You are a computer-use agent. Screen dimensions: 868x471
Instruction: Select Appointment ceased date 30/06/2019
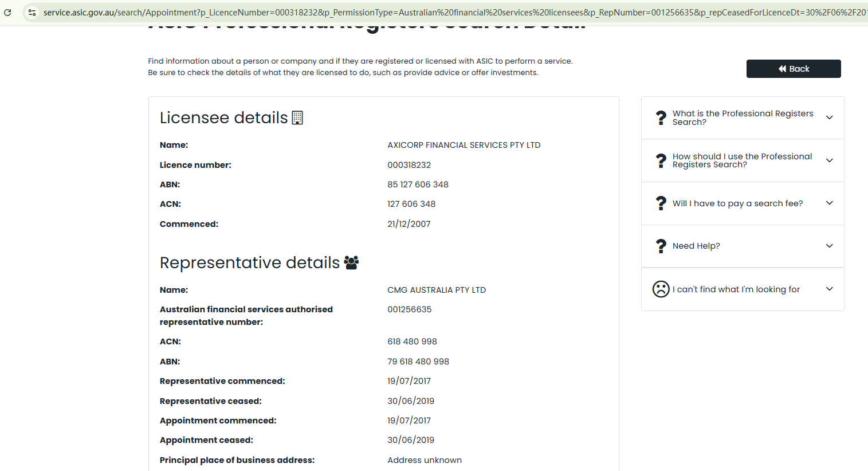pos(411,440)
